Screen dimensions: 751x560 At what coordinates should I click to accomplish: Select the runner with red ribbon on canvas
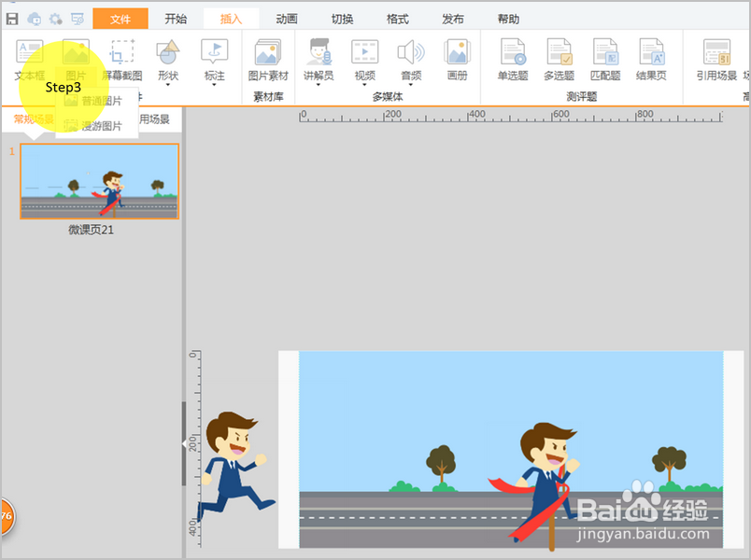click(534, 483)
